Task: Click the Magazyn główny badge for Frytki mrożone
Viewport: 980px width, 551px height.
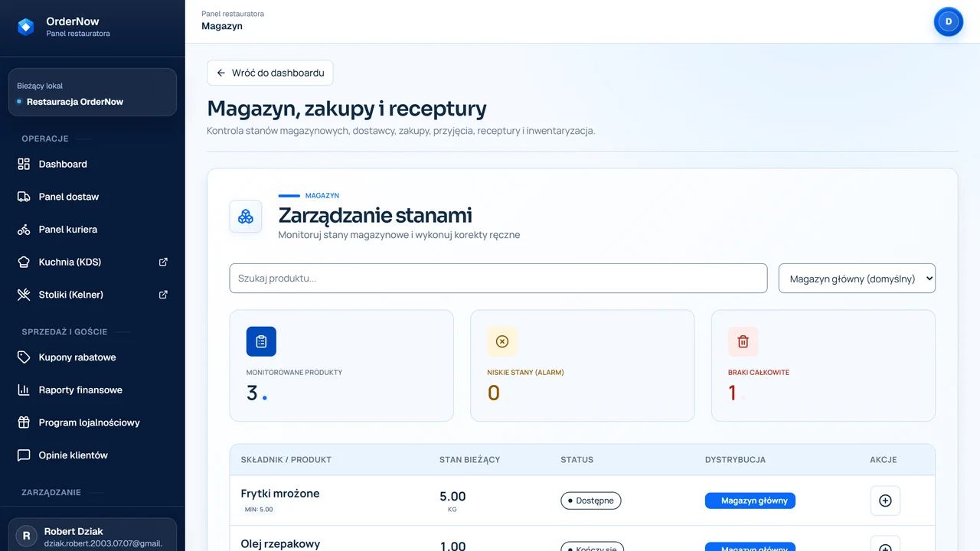Action: click(750, 500)
